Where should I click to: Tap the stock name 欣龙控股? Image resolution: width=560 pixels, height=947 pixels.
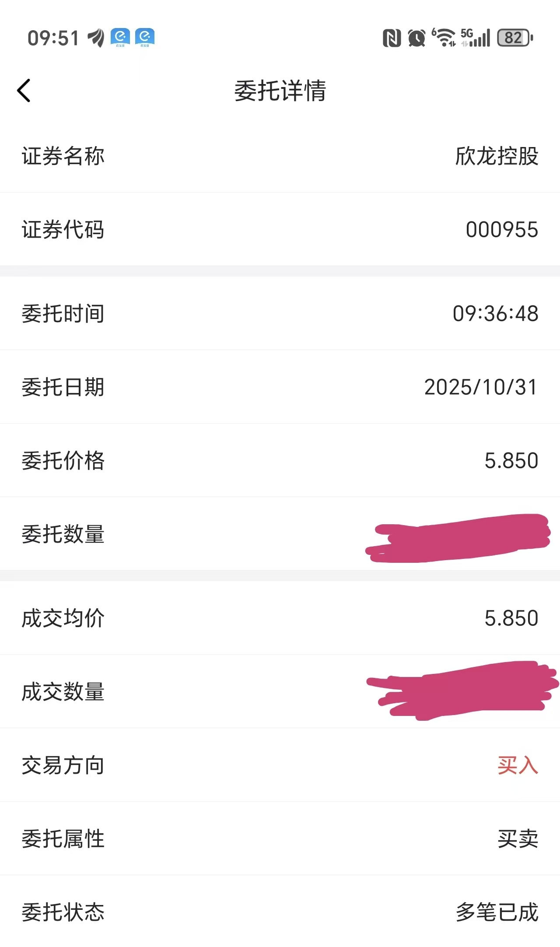click(x=497, y=156)
